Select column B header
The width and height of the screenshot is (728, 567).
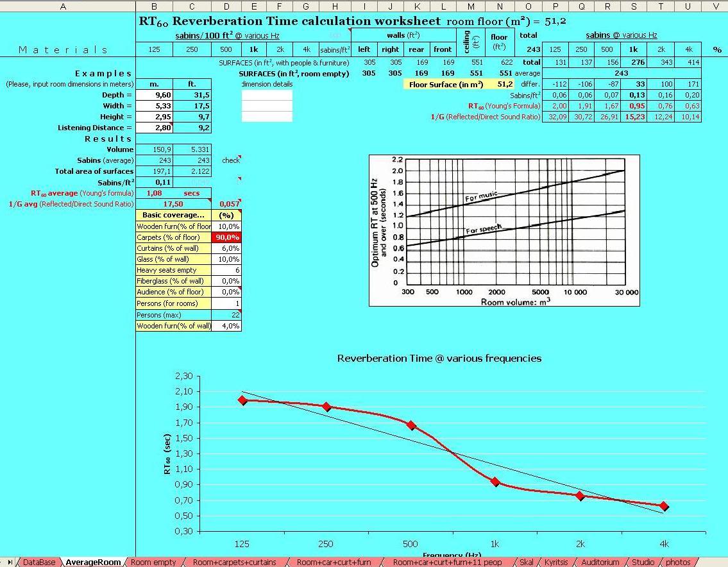tap(154, 6)
